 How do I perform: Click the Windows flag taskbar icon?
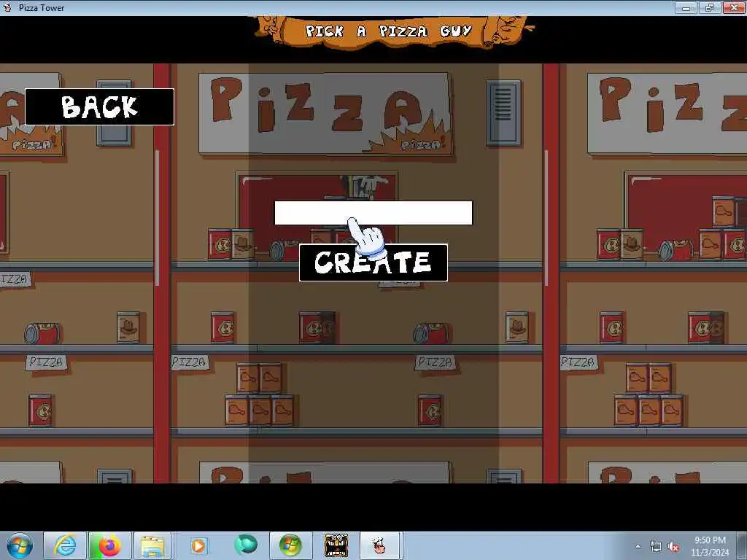point(290,545)
